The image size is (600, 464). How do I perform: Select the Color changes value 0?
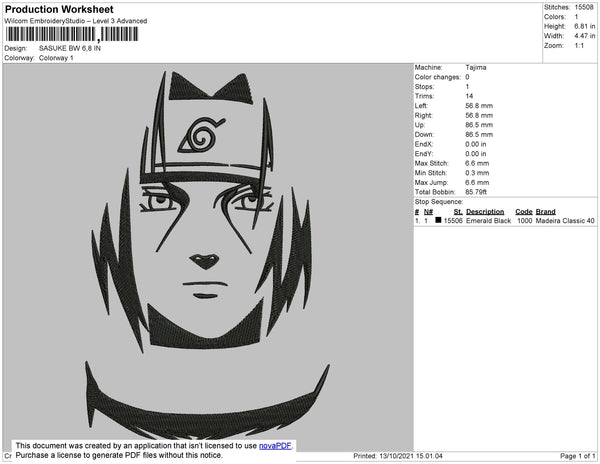[x=467, y=77]
